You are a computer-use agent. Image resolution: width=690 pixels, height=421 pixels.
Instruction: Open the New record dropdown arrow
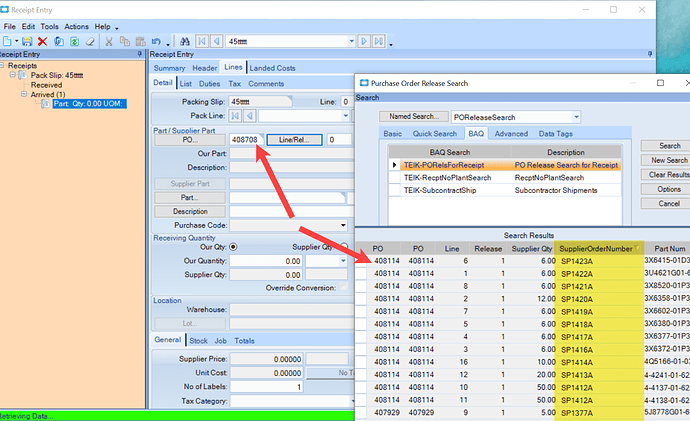[x=17, y=41]
